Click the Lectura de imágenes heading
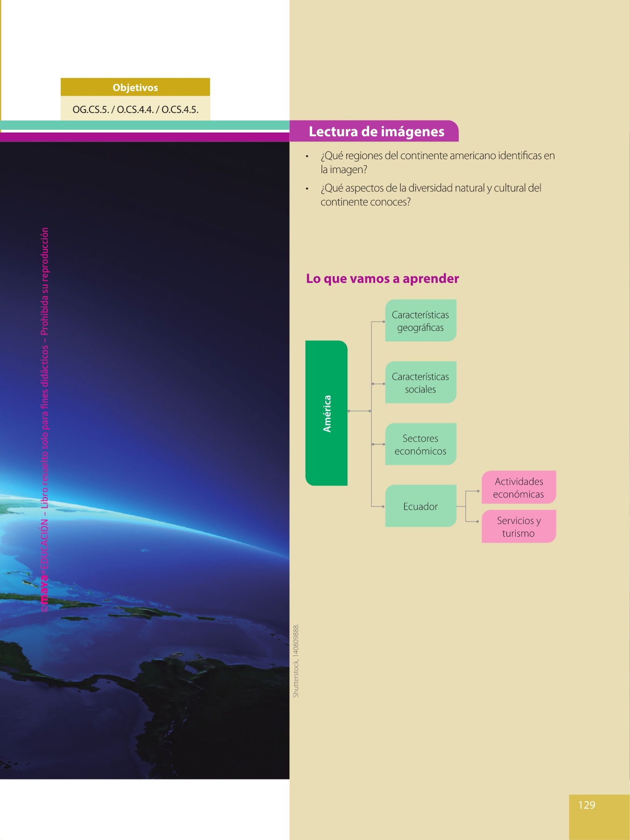630x840 pixels. point(376,132)
